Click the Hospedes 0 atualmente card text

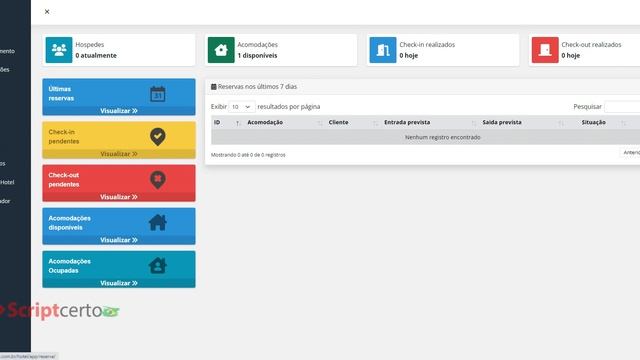[96, 50]
